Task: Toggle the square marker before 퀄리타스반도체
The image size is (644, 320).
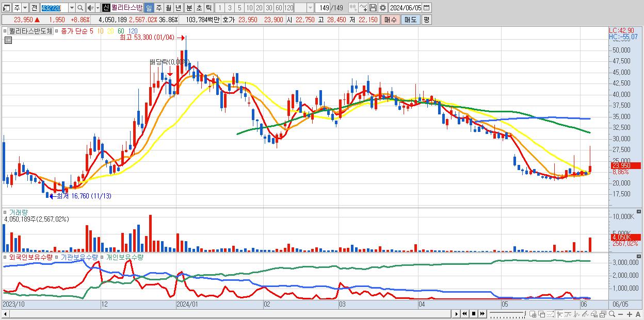Action: (6, 31)
